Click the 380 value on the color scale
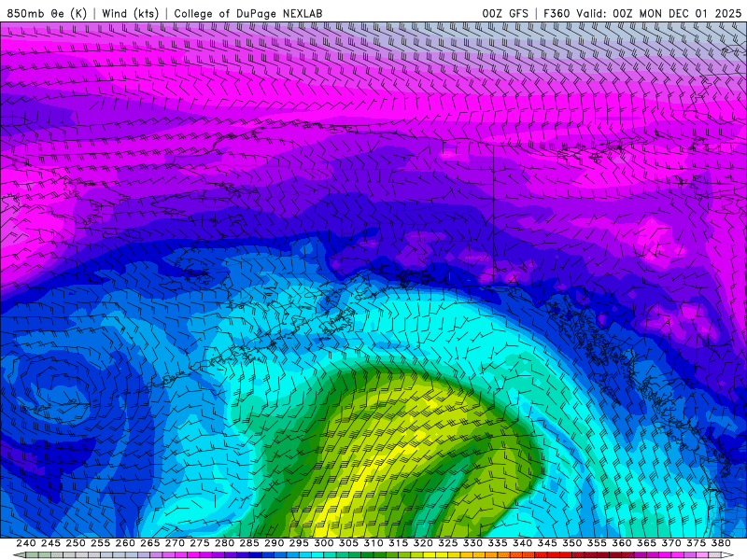This screenshot has height=560, width=747. pos(720,543)
